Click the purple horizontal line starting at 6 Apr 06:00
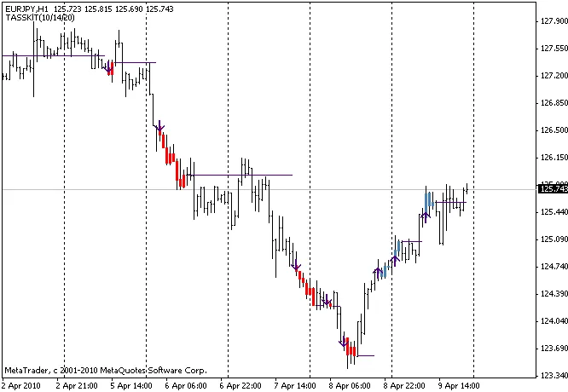This screenshot has width=568, height=392. tap(239, 175)
